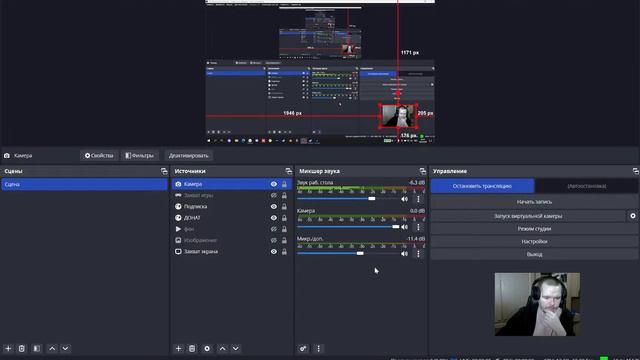Image resolution: width=640 pixels, height=360 pixels.
Task: Lock the Камера source
Action: tap(284, 184)
